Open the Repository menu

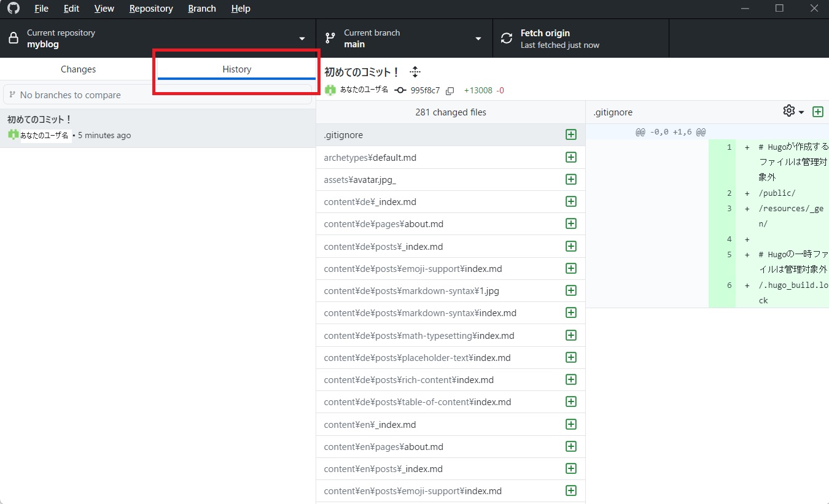pos(151,9)
